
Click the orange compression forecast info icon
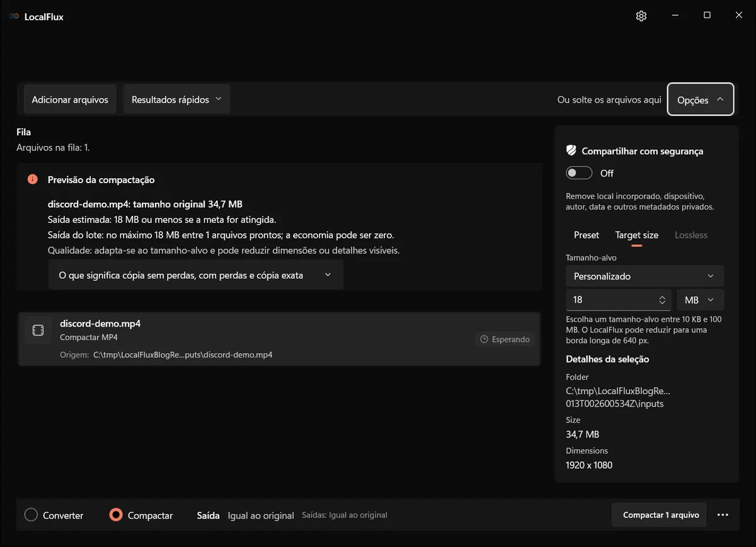coord(33,179)
